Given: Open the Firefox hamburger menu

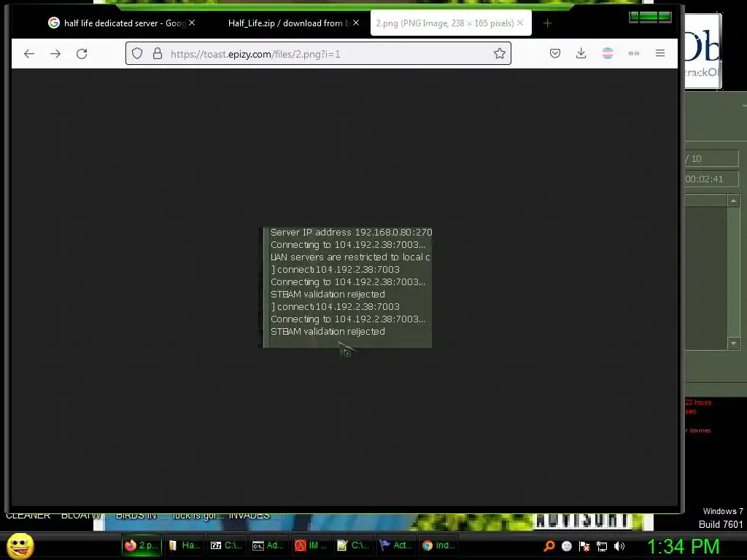Looking at the screenshot, I should click(x=659, y=53).
